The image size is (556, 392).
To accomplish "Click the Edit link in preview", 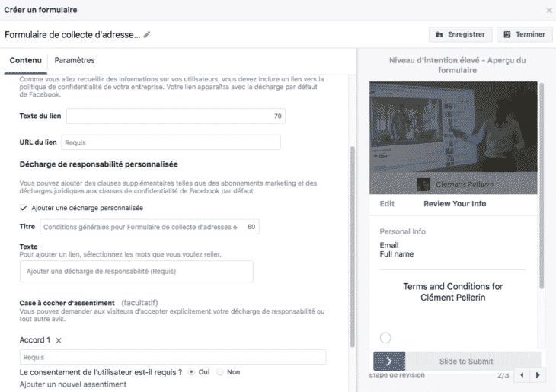I will pyautogui.click(x=387, y=204).
